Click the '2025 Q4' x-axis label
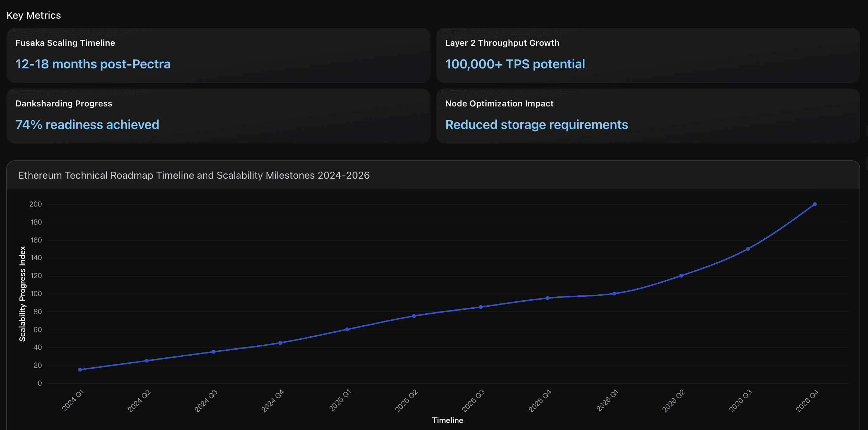 click(x=540, y=401)
